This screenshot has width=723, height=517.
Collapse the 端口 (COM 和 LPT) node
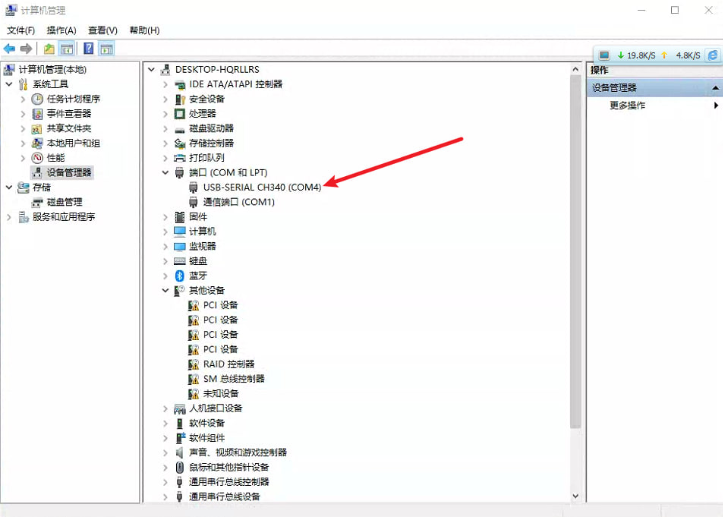point(165,172)
